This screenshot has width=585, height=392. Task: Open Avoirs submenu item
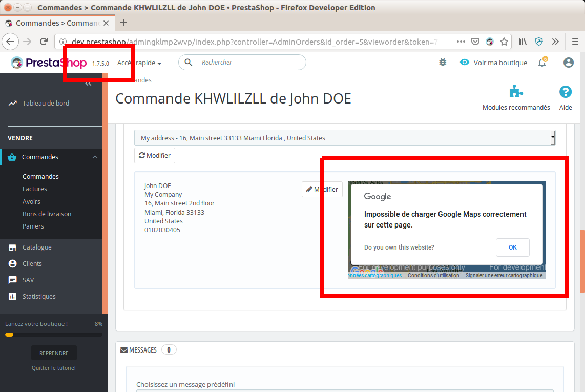point(31,201)
